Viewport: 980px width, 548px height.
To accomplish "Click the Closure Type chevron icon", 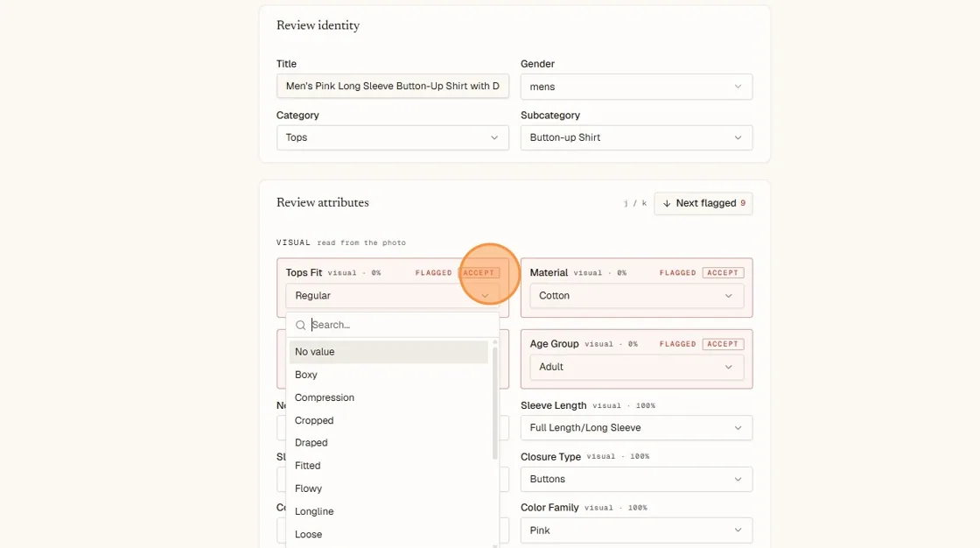I will [738, 479].
